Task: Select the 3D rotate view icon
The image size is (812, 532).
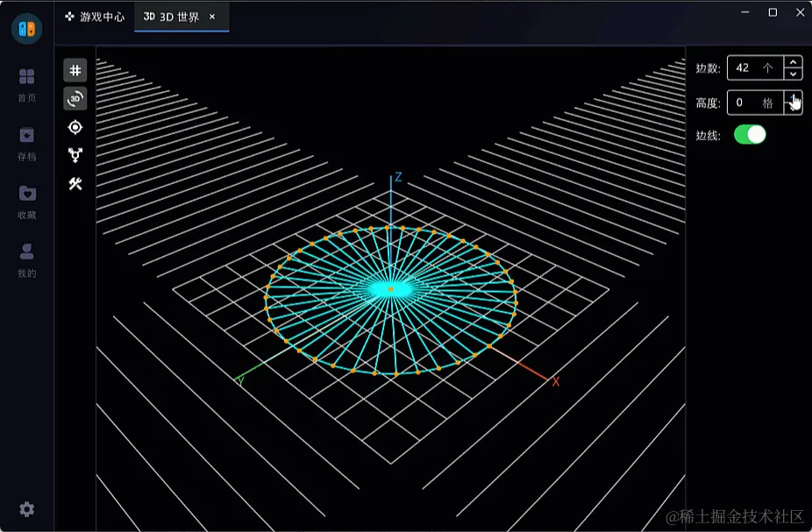Action: (x=75, y=98)
